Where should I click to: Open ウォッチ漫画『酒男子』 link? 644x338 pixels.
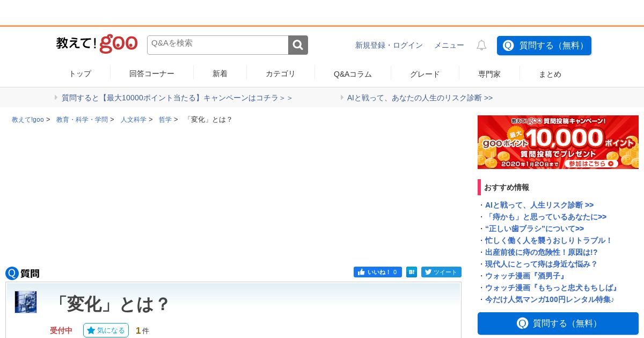tap(526, 276)
